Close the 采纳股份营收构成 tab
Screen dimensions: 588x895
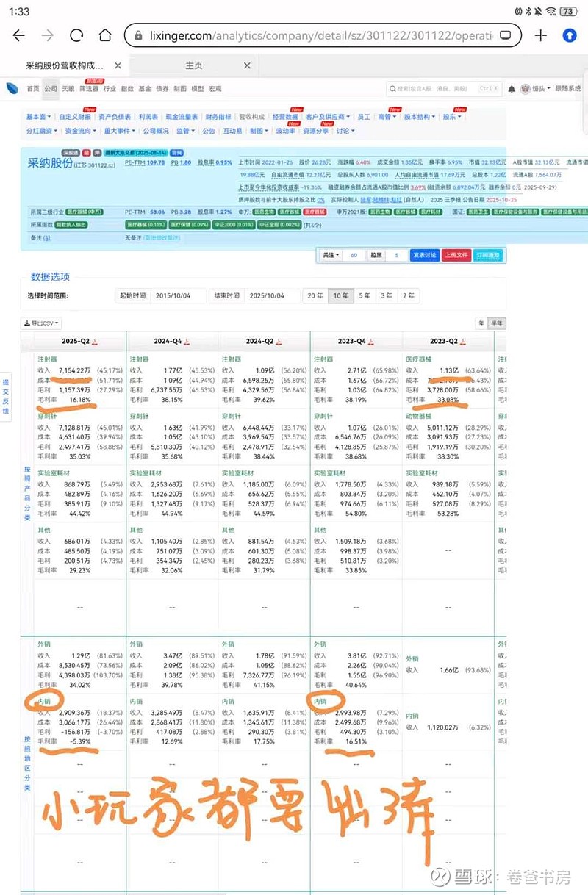click(x=118, y=65)
